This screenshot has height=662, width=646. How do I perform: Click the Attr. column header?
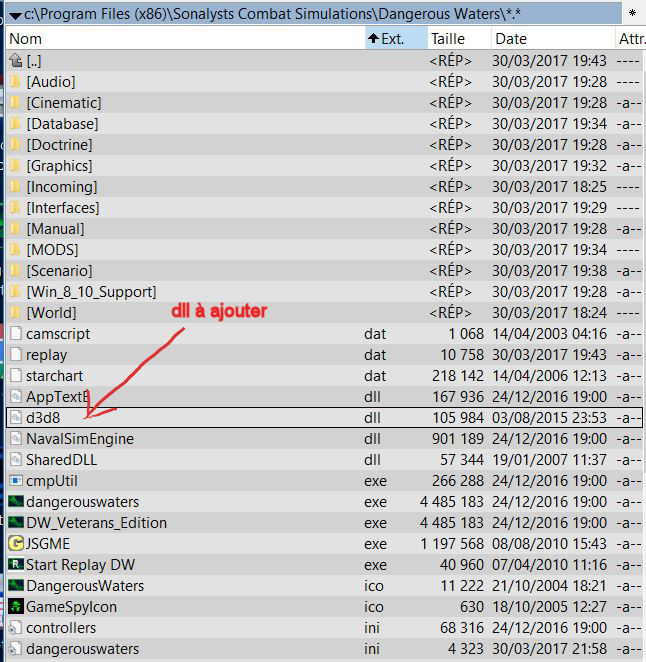click(630, 39)
